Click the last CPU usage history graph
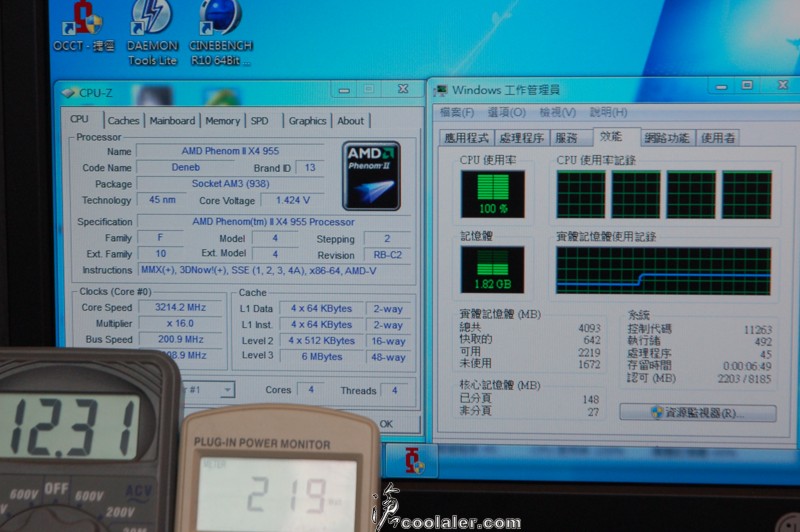 pyautogui.click(x=747, y=195)
